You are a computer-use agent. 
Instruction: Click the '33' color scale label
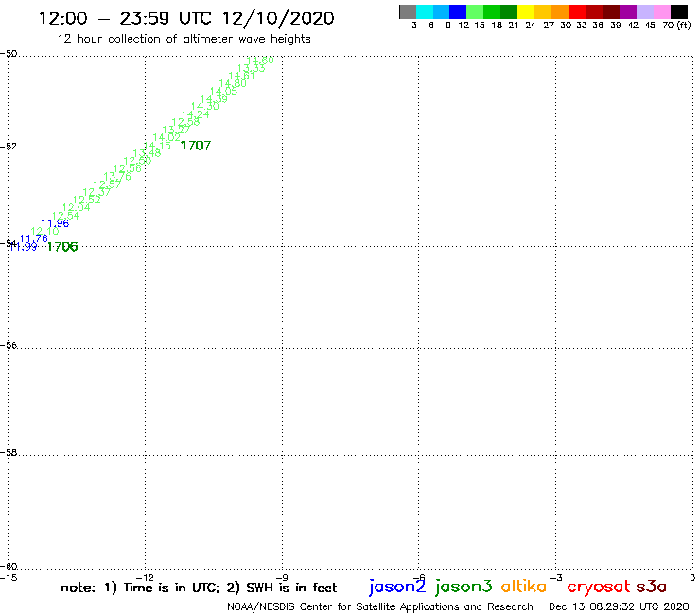point(582,26)
